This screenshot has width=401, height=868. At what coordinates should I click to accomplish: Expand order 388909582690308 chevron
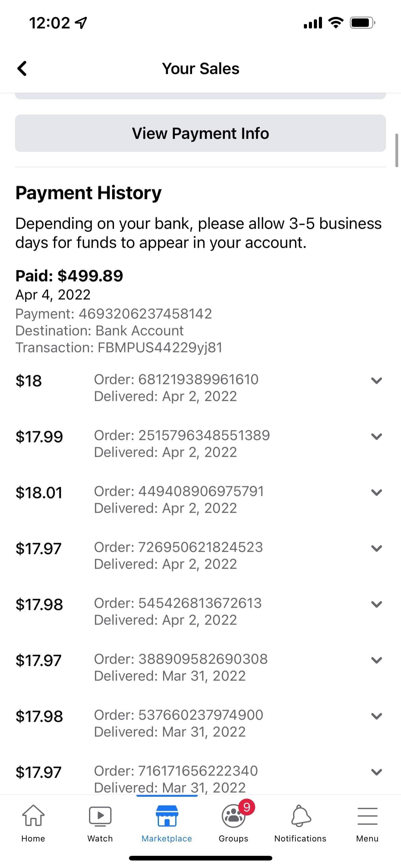click(x=376, y=660)
